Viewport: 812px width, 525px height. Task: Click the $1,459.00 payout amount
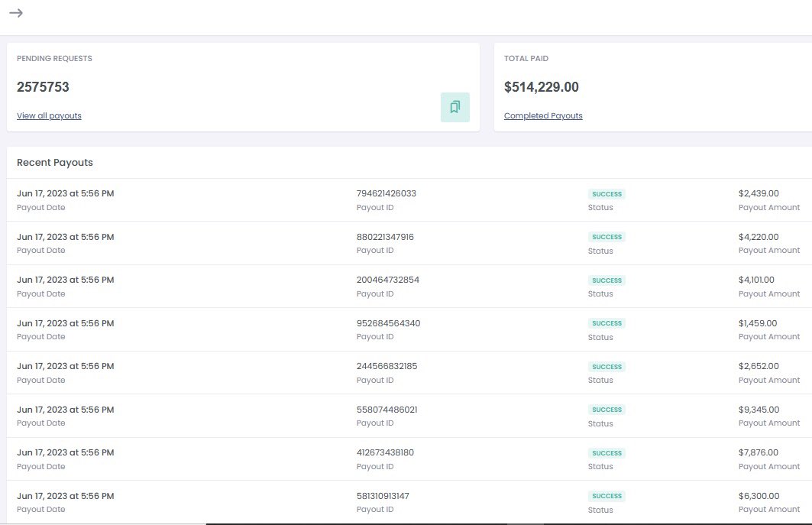pos(758,323)
